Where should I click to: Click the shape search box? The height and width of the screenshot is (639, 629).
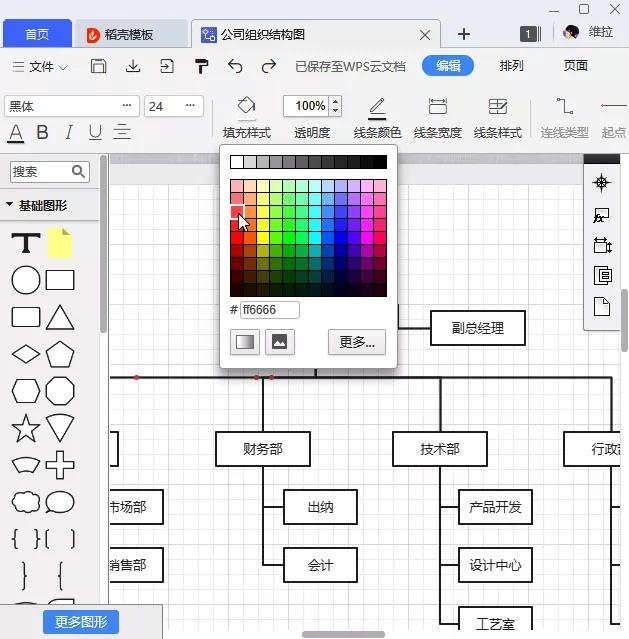[x=50, y=172]
